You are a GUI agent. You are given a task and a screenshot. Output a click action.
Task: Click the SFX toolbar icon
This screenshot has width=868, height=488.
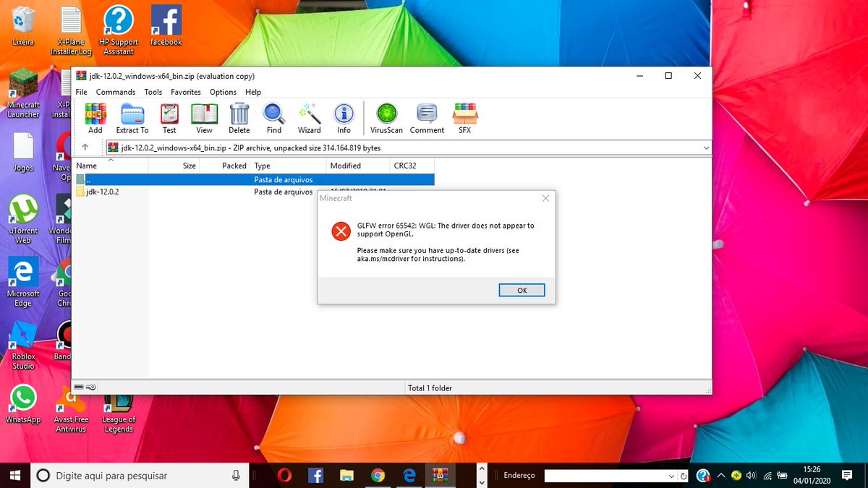click(x=464, y=119)
